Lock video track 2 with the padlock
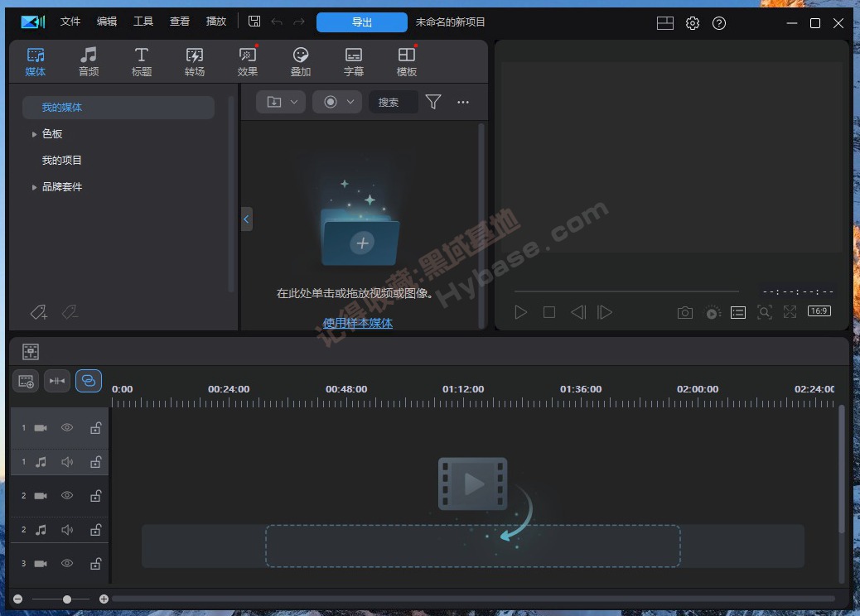The height and width of the screenshot is (616, 860). [x=95, y=495]
